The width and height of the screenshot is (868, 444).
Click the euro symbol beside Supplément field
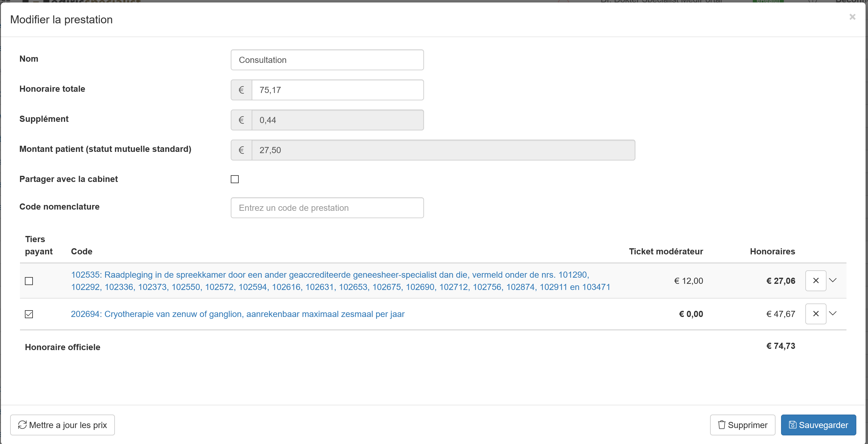(241, 120)
